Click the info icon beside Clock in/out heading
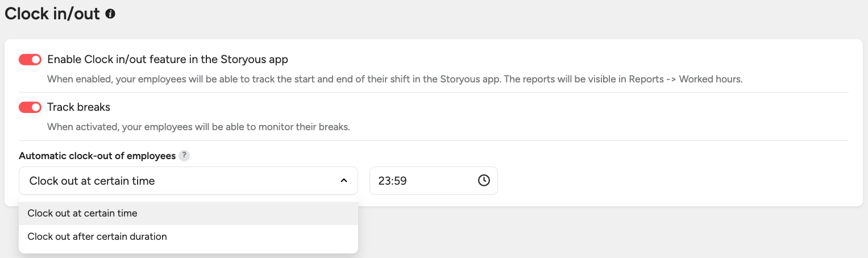Image resolution: width=868 pixels, height=258 pixels. pos(110,14)
